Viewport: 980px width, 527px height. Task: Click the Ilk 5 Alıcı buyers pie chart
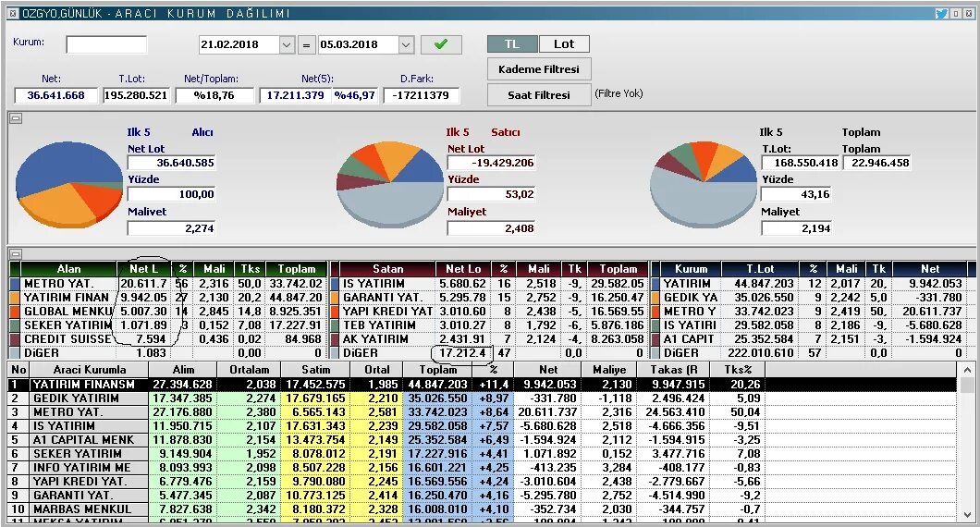pos(68,184)
